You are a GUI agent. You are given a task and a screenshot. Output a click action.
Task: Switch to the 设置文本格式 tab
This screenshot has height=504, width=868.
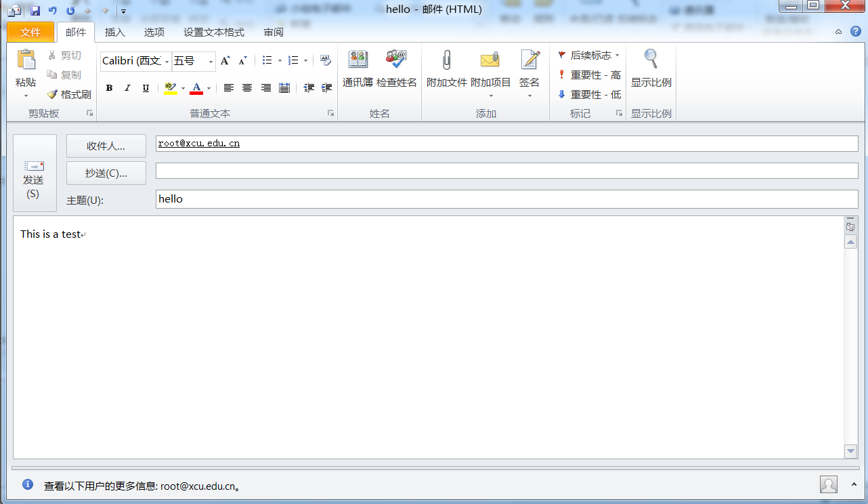pos(214,33)
